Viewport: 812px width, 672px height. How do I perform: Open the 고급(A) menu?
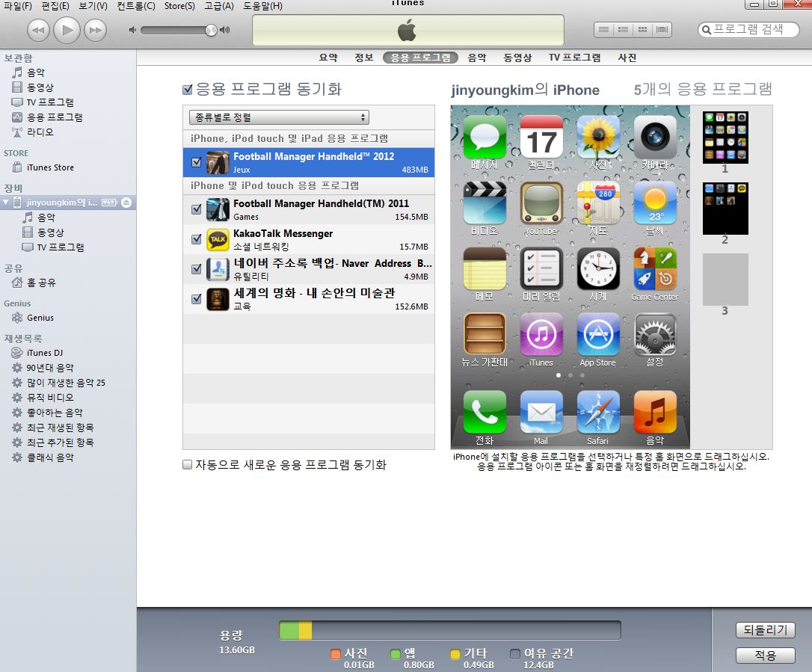point(219,6)
